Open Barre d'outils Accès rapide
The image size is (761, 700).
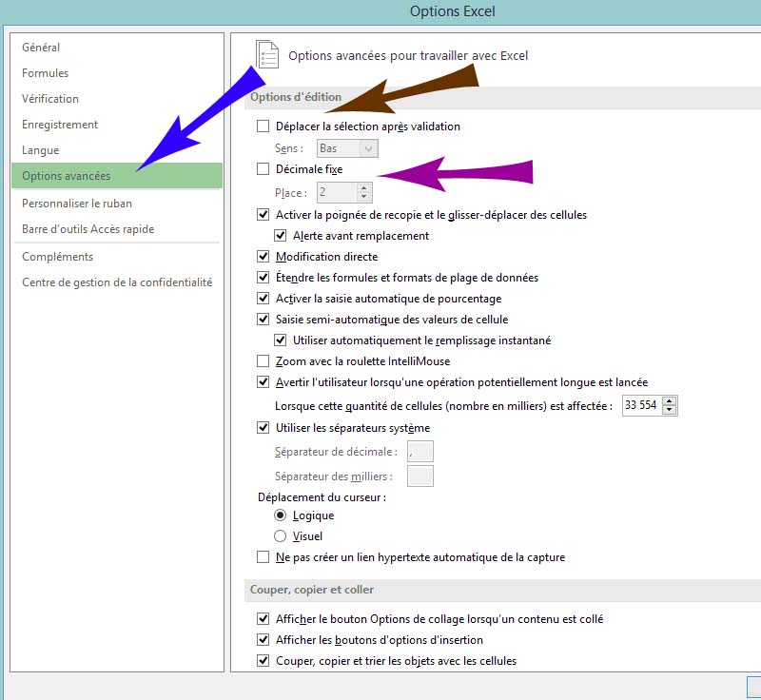point(88,229)
